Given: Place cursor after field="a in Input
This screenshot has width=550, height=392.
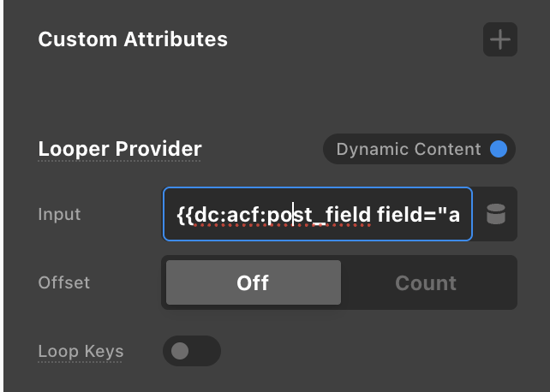Looking at the screenshot, I should tap(462, 214).
